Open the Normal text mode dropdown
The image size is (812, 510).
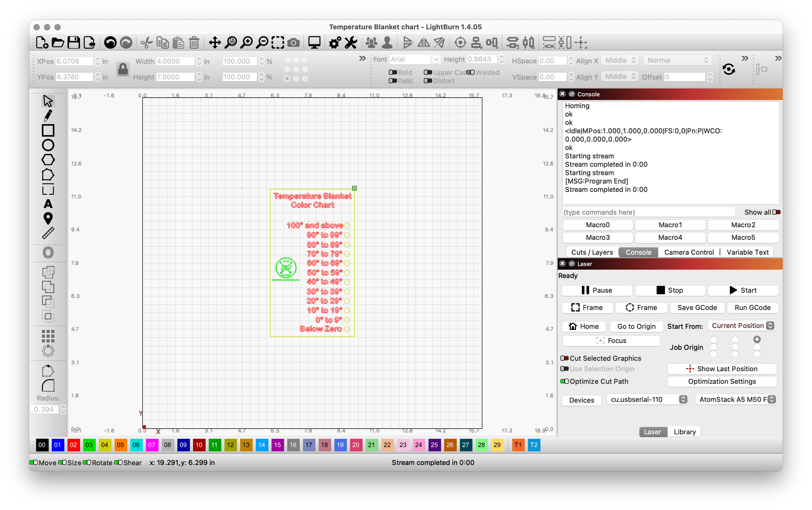tap(677, 60)
